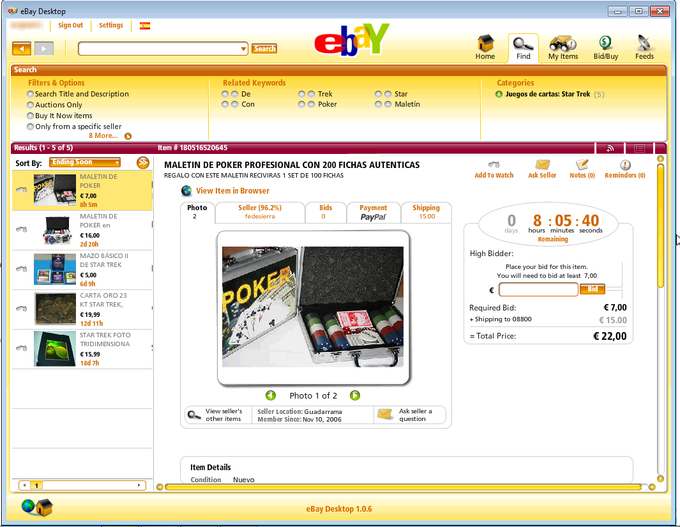Screen dimensions: 680x527
Task: Open the Bid/Buy icon
Action: [x=605, y=47]
